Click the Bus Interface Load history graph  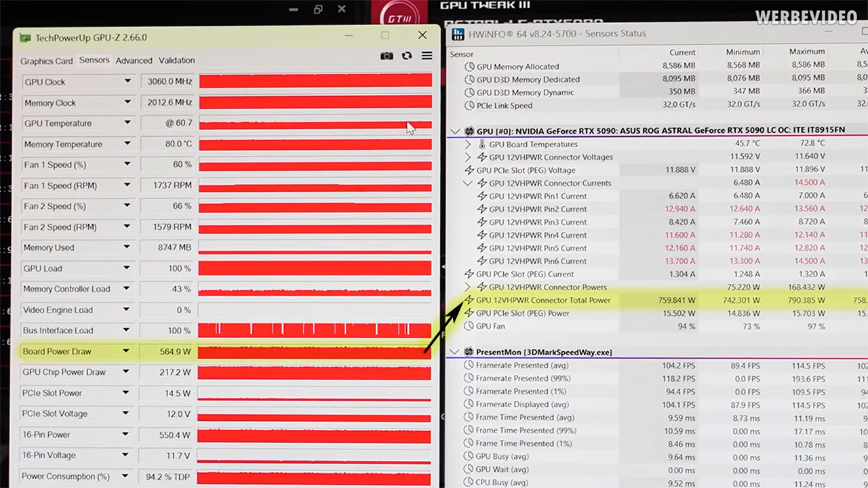click(x=315, y=330)
